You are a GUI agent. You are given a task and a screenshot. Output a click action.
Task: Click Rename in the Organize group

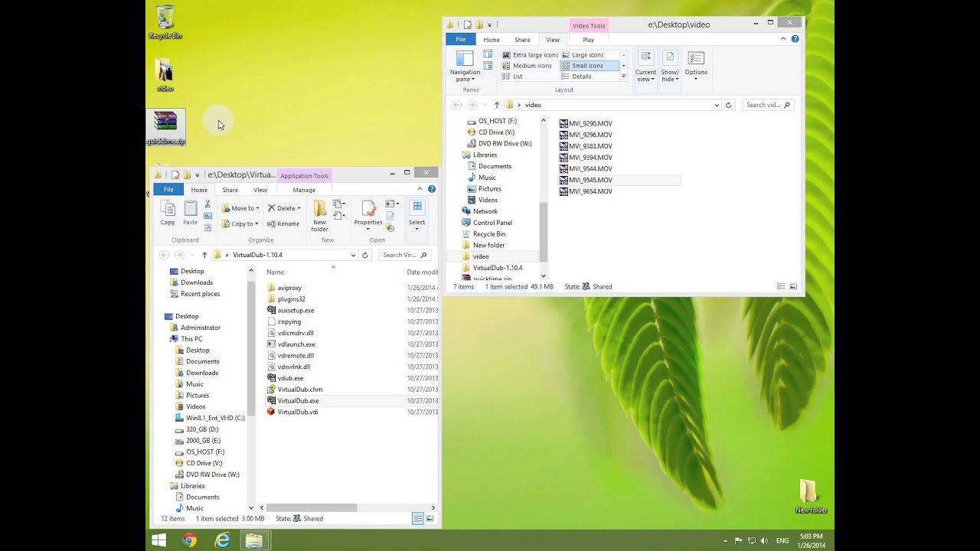point(283,224)
